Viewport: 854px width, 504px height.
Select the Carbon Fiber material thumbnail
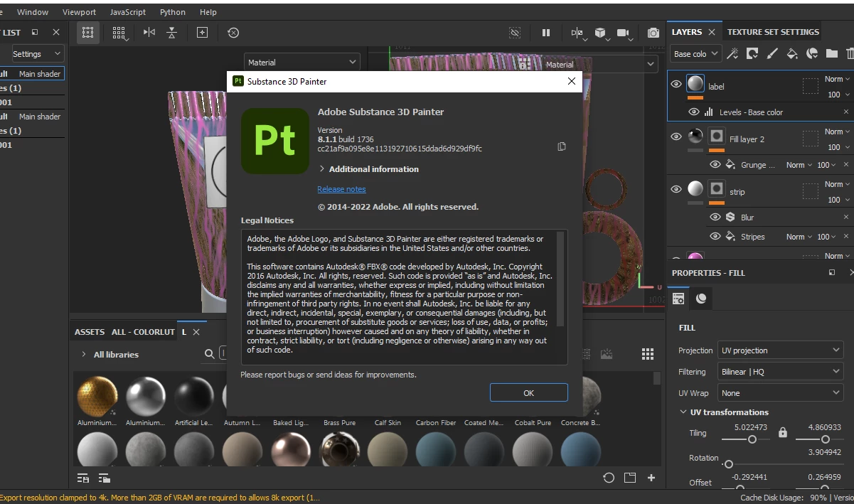coord(436,397)
